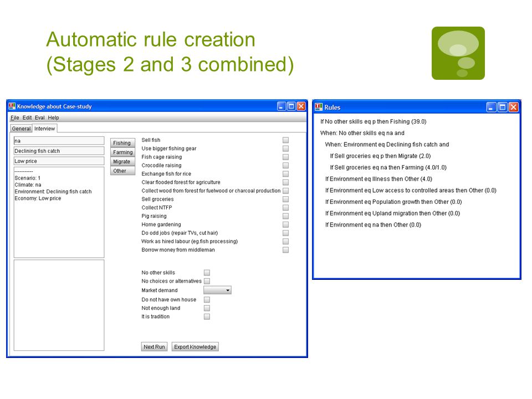Close the Rules window
The image size is (532, 399).
[x=514, y=107]
